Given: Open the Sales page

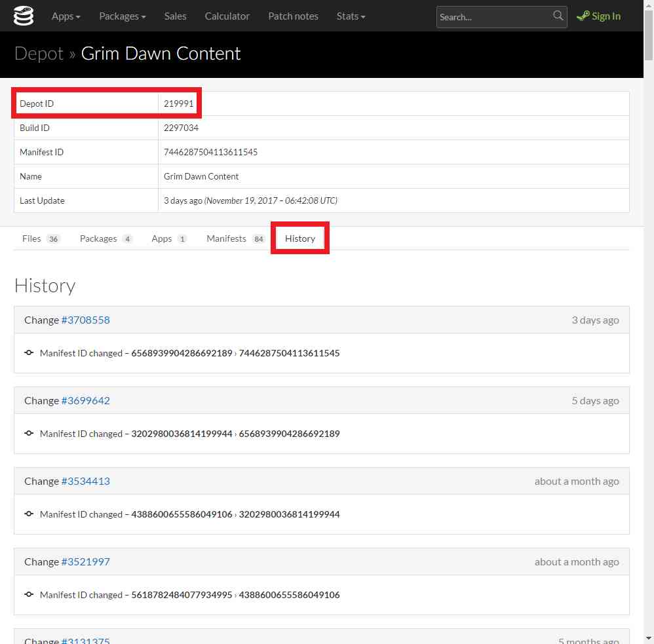Looking at the screenshot, I should coord(175,16).
